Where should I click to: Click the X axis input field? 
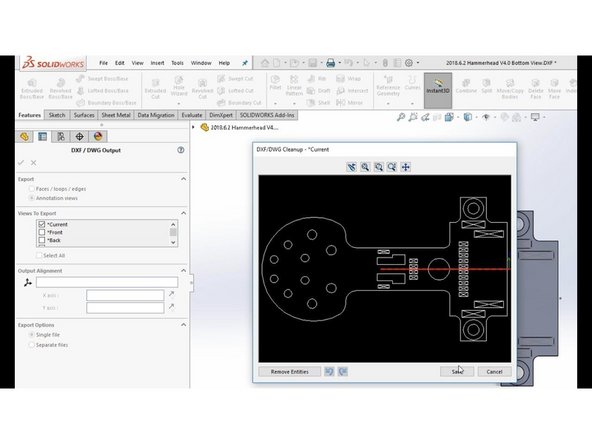(x=125, y=295)
